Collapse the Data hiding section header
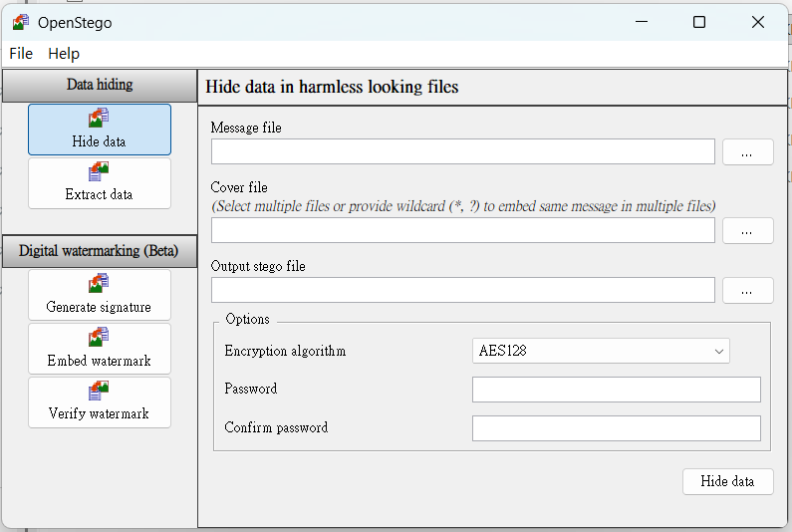792x532 pixels. 100,86
